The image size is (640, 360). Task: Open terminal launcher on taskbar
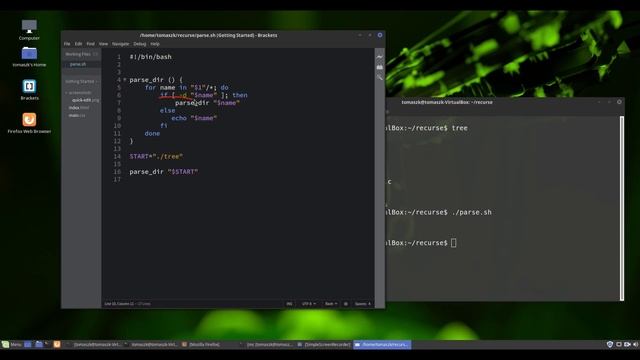47,344
